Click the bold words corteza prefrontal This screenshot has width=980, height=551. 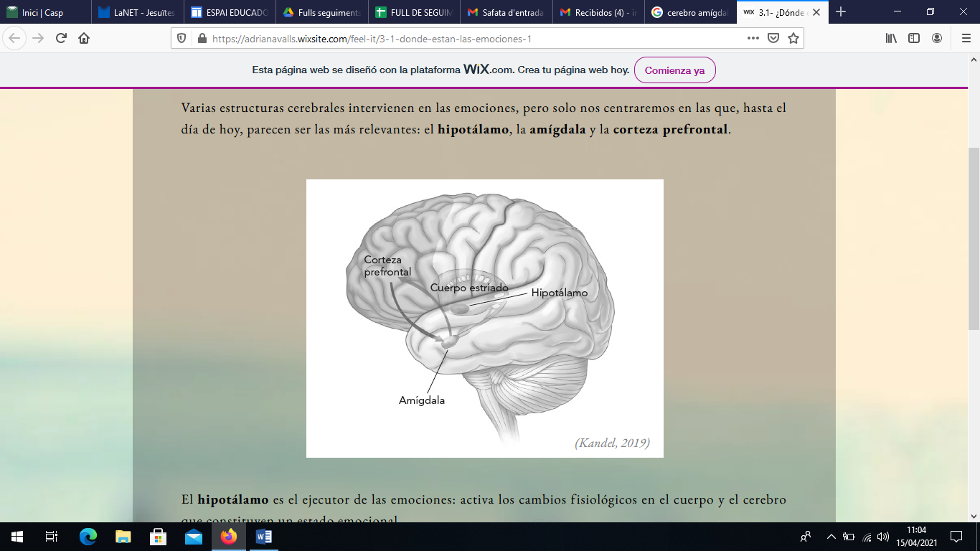click(x=671, y=131)
